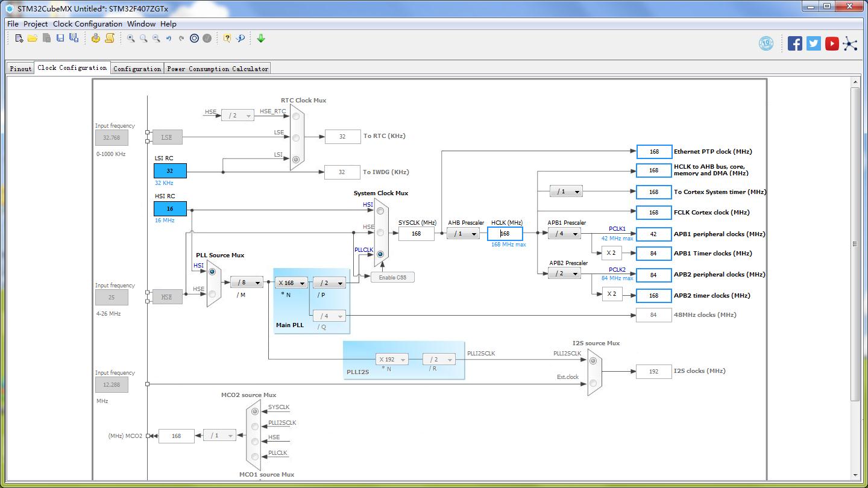Screen dimensions: 868x488
Task: Click the Save Project floppy disk icon
Action: pos(60,39)
